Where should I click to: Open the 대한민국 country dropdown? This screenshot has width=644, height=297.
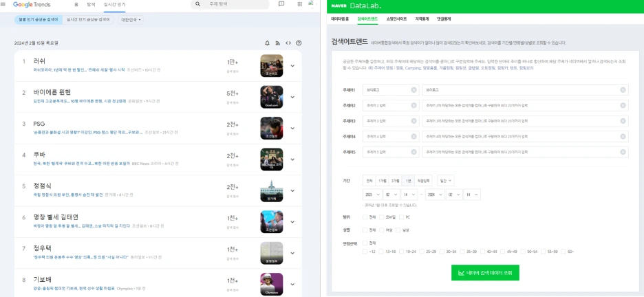131,20
